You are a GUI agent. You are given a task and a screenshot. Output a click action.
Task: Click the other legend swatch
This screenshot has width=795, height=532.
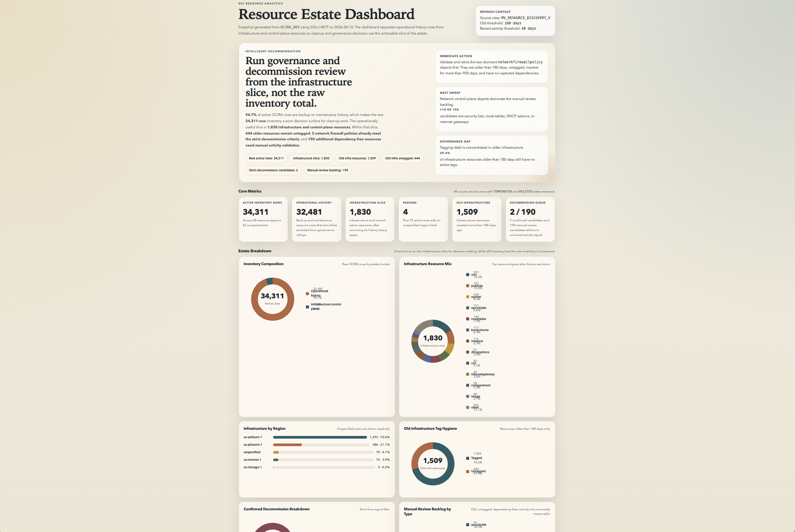[467, 408]
